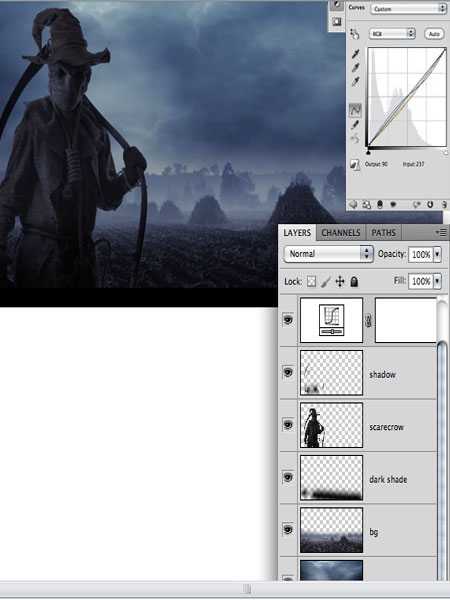Click the expanded view icon in the Curves footer
Viewport: 450px width, 600px height.
tap(366, 205)
